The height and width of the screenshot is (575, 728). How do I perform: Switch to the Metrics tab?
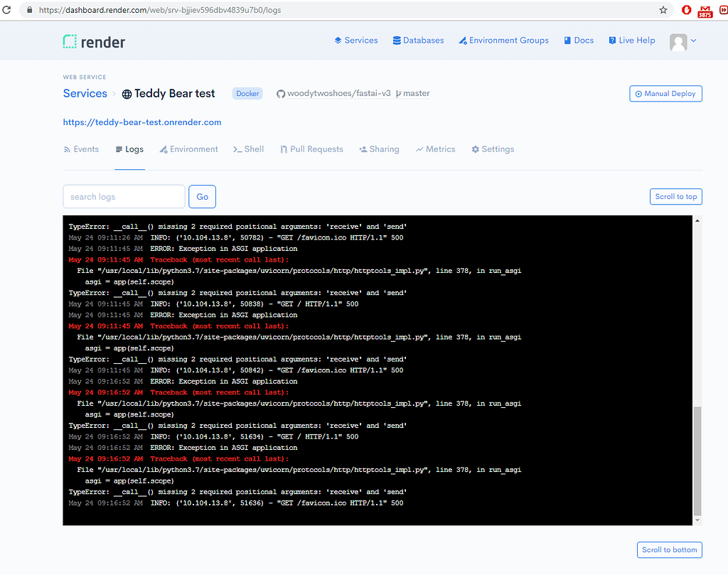(435, 149)
